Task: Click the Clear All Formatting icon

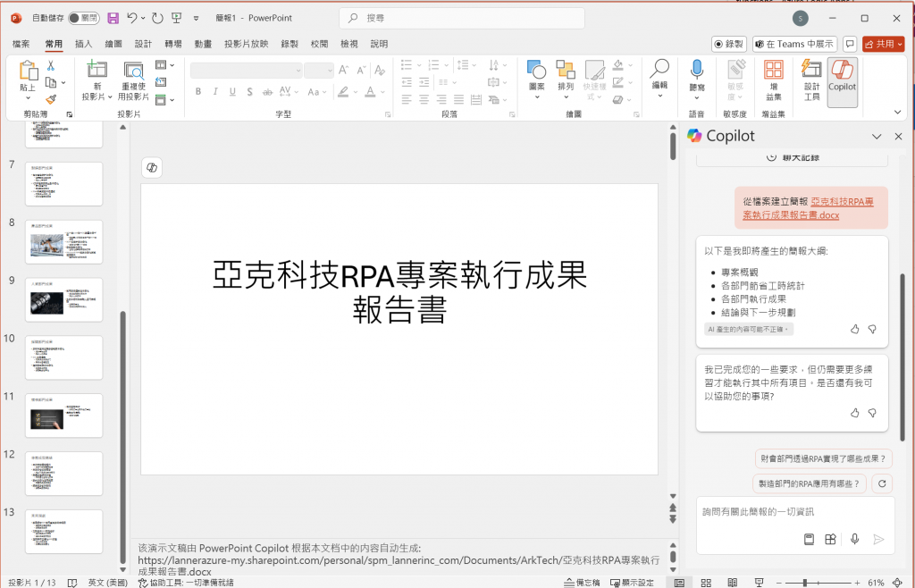Action: pos(379,71)
